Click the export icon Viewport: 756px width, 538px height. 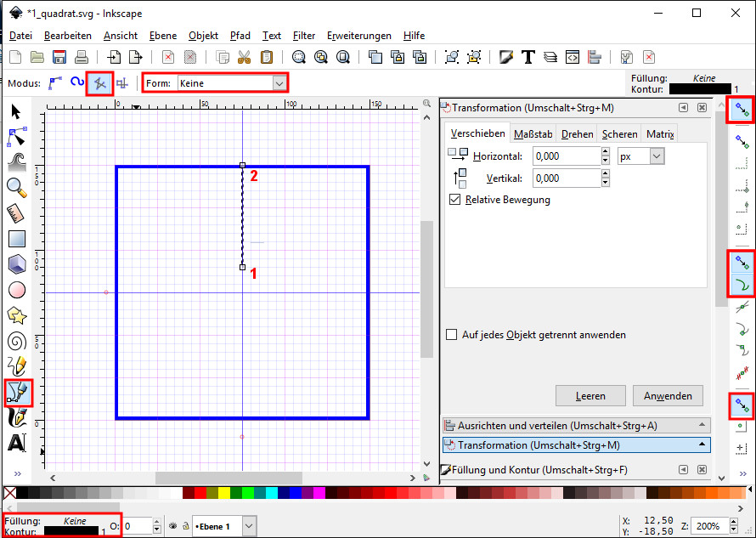(x=135, y=58)
